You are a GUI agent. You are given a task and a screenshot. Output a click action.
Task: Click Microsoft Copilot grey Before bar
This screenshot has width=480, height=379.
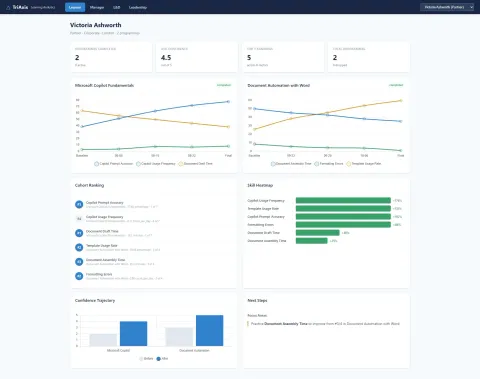click(103, 340)
